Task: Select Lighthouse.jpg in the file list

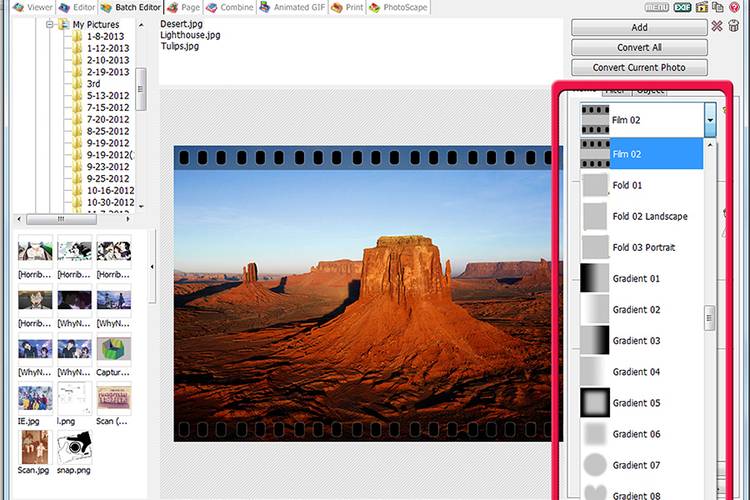Action: pos(190,35)
